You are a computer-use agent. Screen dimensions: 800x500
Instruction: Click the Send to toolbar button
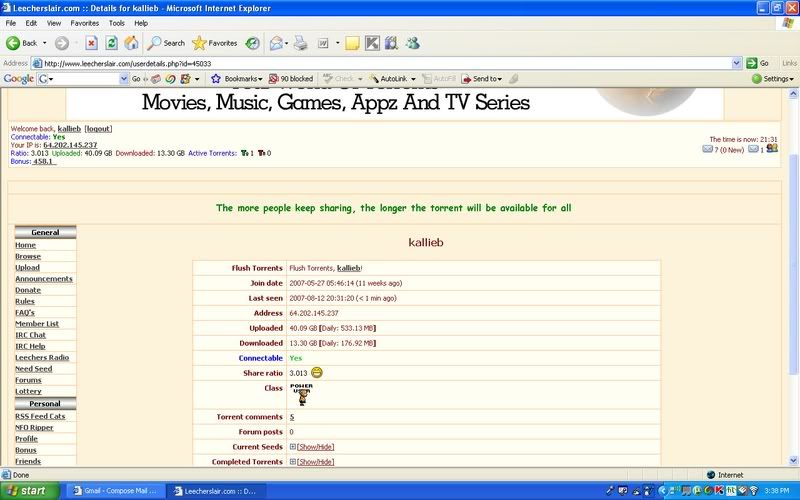(x=482, y=79)
